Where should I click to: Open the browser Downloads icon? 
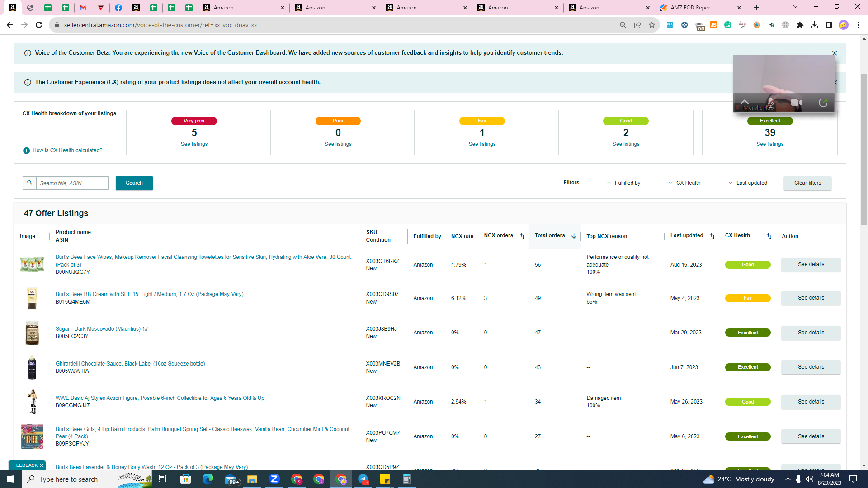pos(815,25)
